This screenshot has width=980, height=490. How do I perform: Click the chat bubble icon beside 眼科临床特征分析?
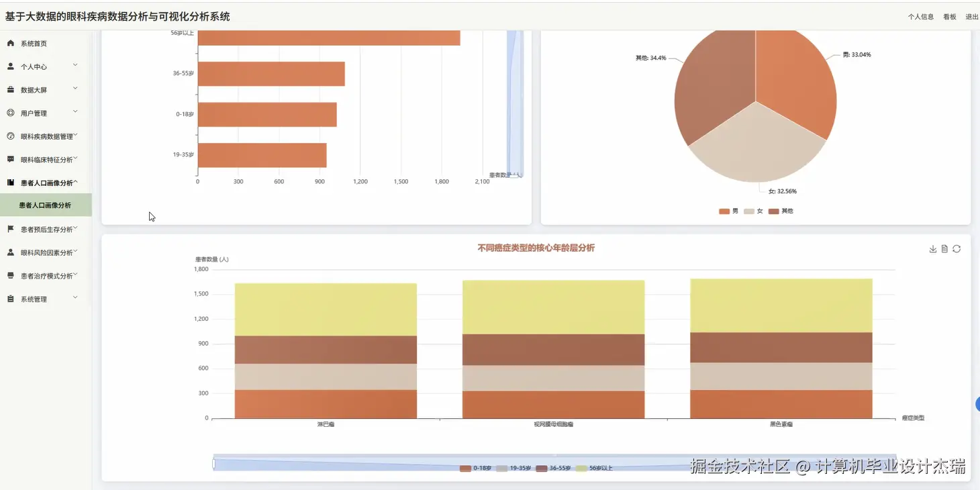[x=11, y=160]
